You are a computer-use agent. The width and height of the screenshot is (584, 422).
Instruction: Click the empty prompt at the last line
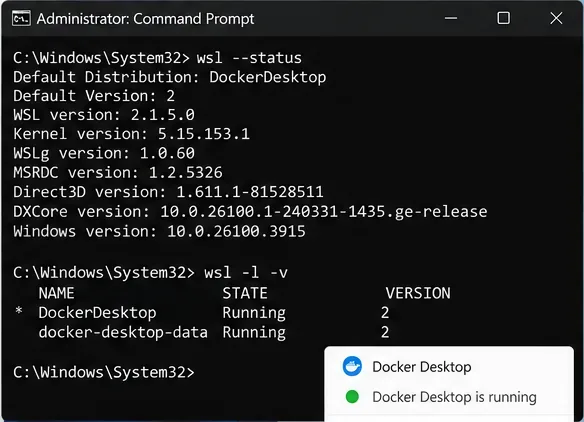point(104,372)
